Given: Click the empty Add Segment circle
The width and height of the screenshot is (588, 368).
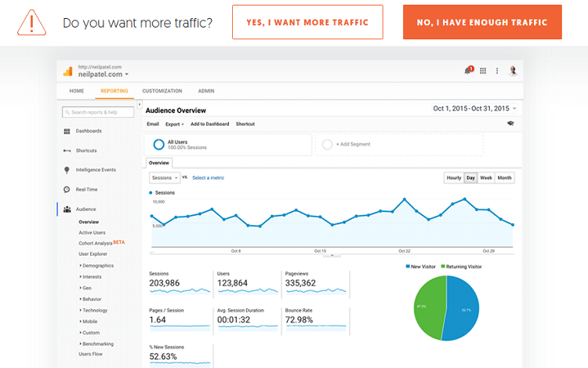Looking at the screenshot, I should tap(327, 144).
